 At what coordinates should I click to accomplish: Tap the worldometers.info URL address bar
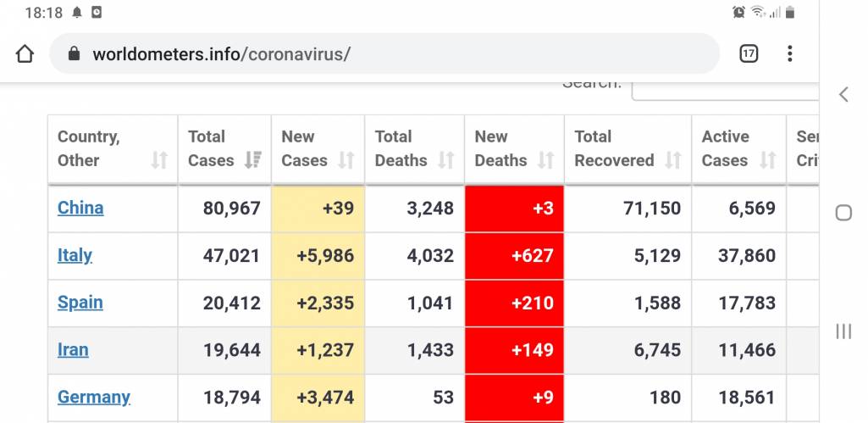click(x=381, y=54)
